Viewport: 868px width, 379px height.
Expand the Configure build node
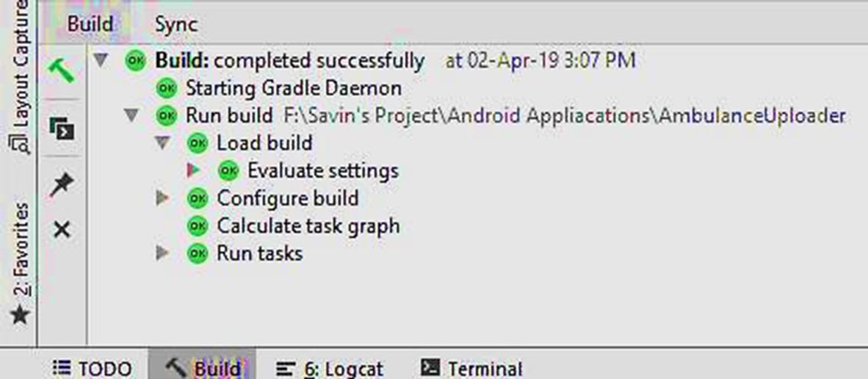pos(163,198)
